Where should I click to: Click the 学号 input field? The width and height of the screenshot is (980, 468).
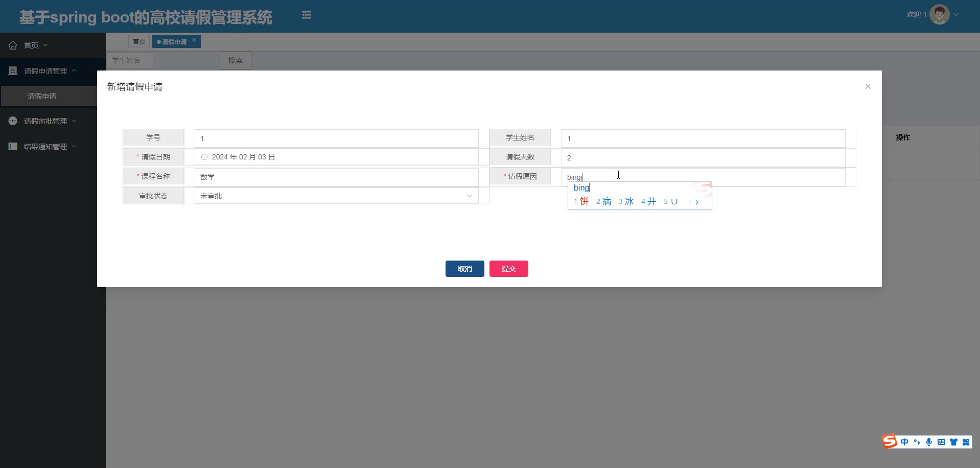point(336,138)
